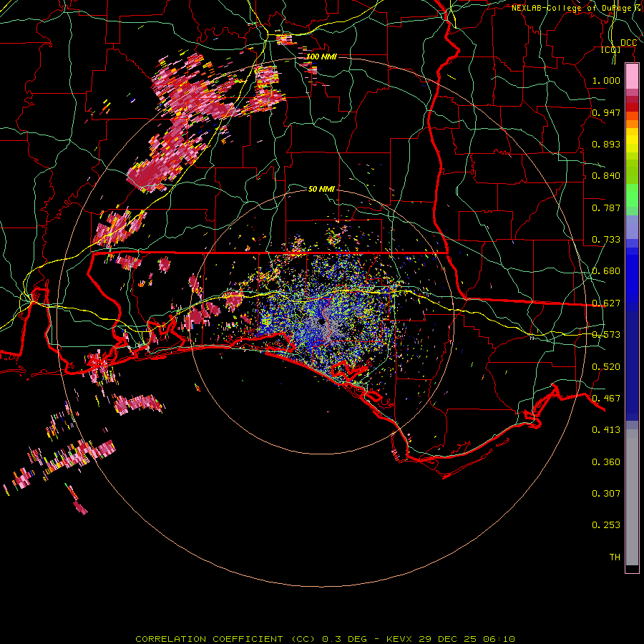Click the 0.787 scale value

coord(606,208)
